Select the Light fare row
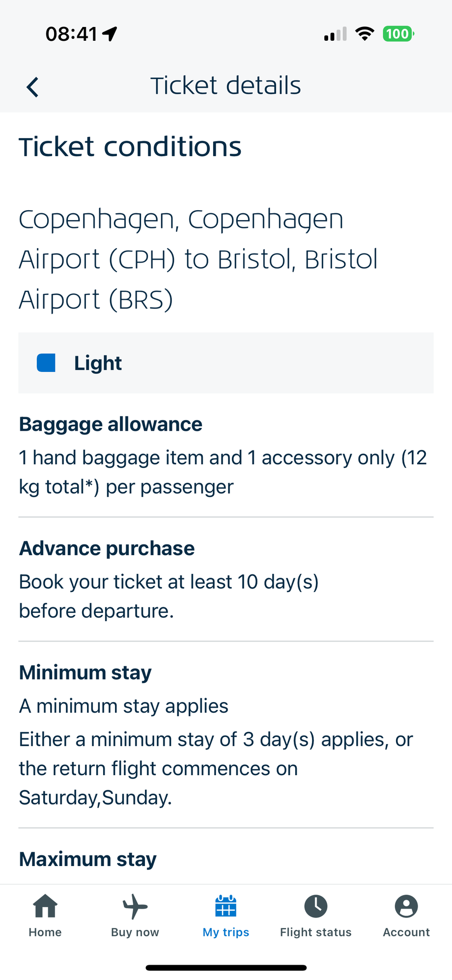Image resolution: width=452 pixels, height=980 pixels. point(226,363)
